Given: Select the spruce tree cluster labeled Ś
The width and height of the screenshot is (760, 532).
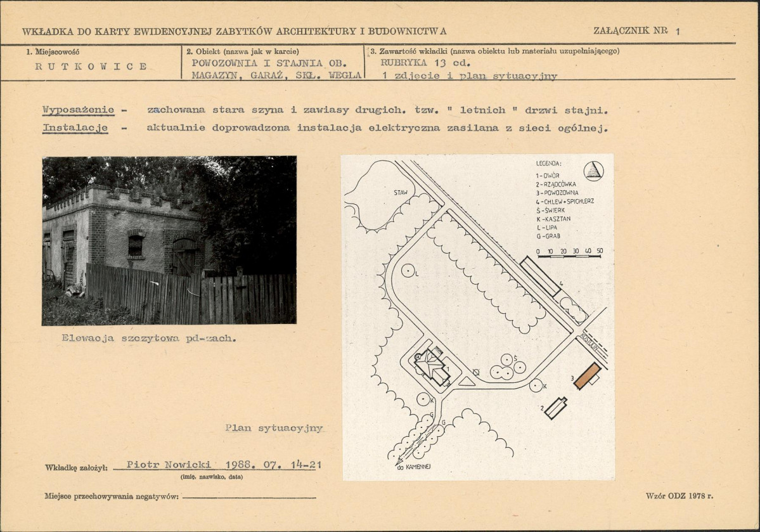Looking at the screenshot, I should pos(506,367).
